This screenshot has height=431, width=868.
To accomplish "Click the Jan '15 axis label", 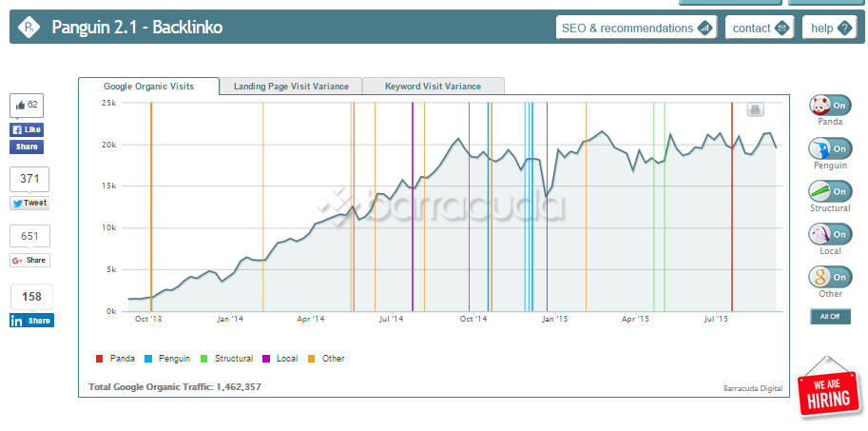I will tap(555, 320).
